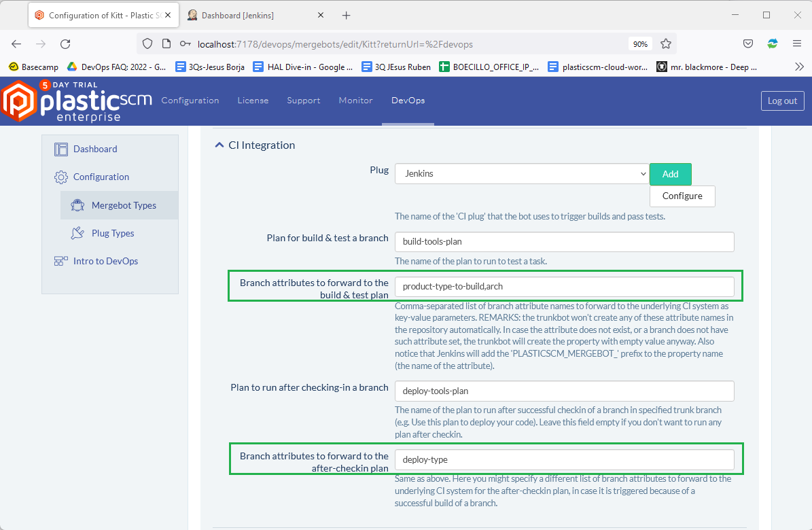Bookmark this page with the star icon
Image resolution: width=812 pixels, height=530 pixels.
click(x=666, y=43)
